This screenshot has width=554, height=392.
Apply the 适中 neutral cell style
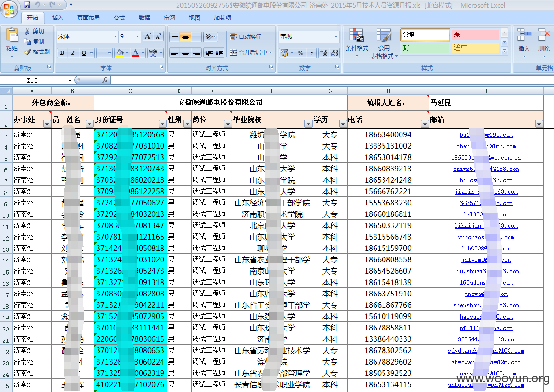click(x=475, y=47)
